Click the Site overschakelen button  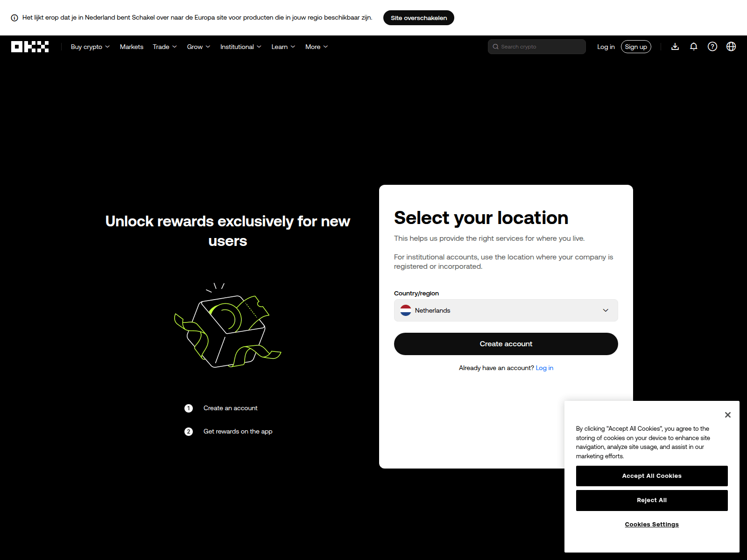coord(418,17)
